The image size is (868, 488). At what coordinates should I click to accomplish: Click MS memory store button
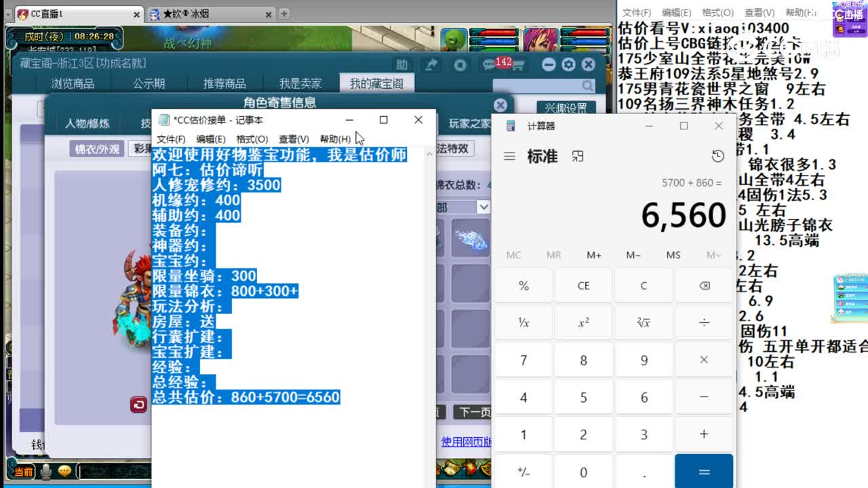673,255
